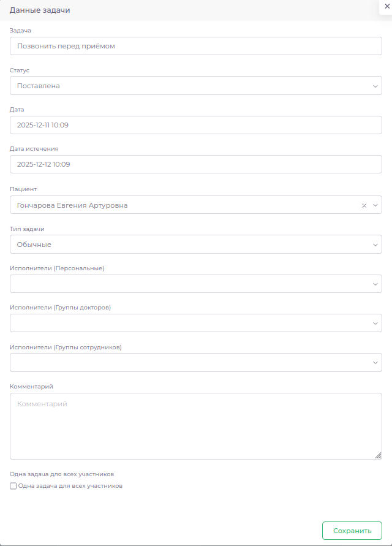Click the Комментарий textarea resize handle

point(378,455)
